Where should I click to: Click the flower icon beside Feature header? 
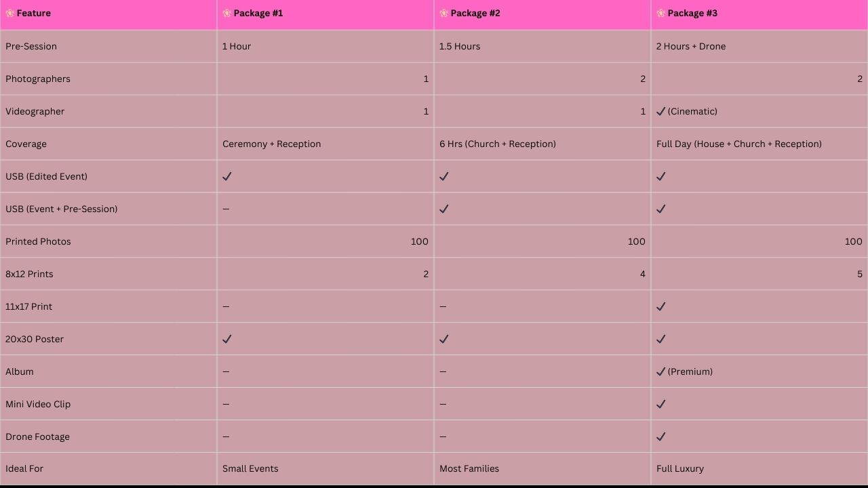coord(10,13)
